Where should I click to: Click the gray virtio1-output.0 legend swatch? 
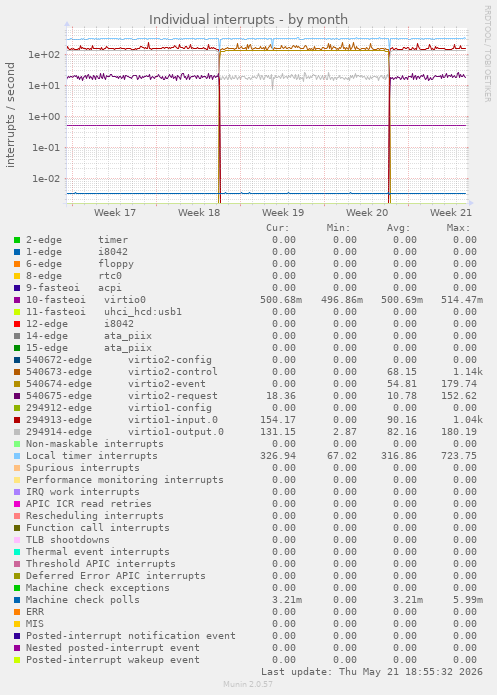[17, 432]
